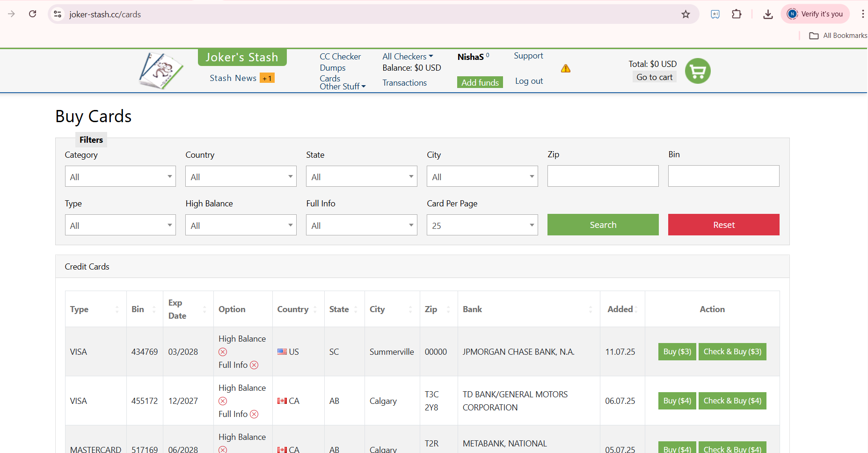Click the 434769 Bin cell
The image size is (868, 453).
[145, 352]
